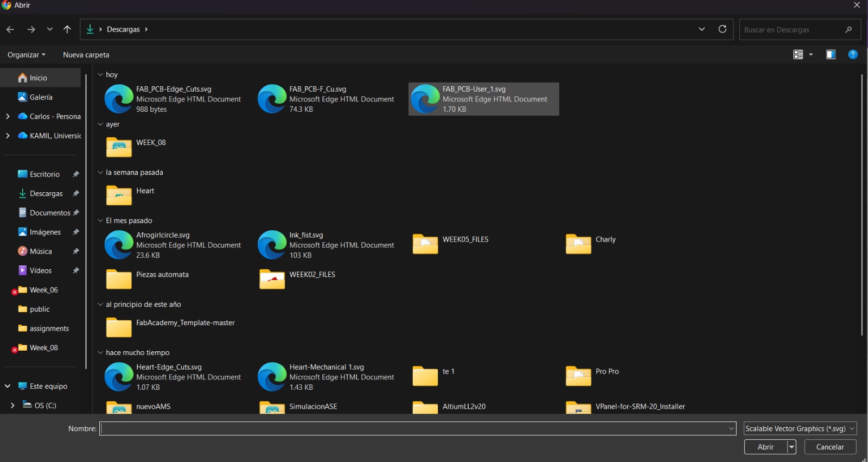The width and height of the screenshot is (868, 462).
Task: Select FAB_PCB-Edge_Cuts.svg file icon
Action: [119, 99]
